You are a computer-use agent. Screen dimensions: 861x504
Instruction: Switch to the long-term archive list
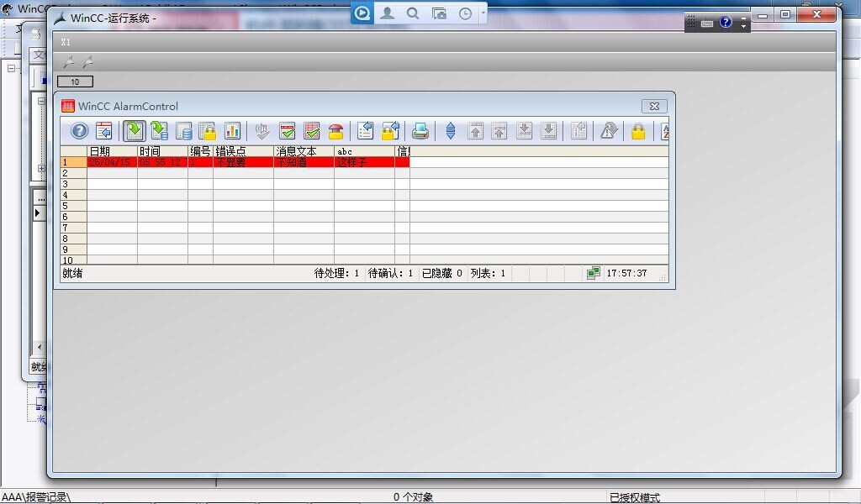coord(183,131)
